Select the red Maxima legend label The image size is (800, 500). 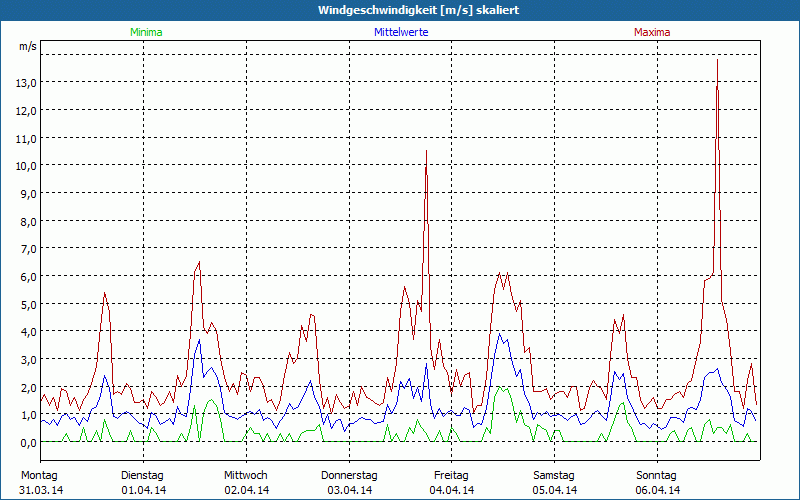pos(652,32)
